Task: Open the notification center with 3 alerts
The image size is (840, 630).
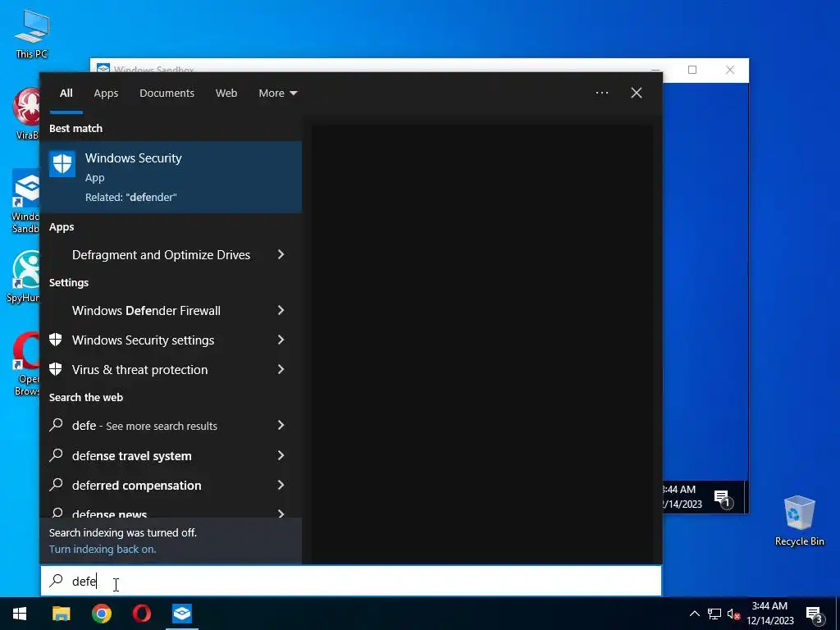Action: (815, 614)
